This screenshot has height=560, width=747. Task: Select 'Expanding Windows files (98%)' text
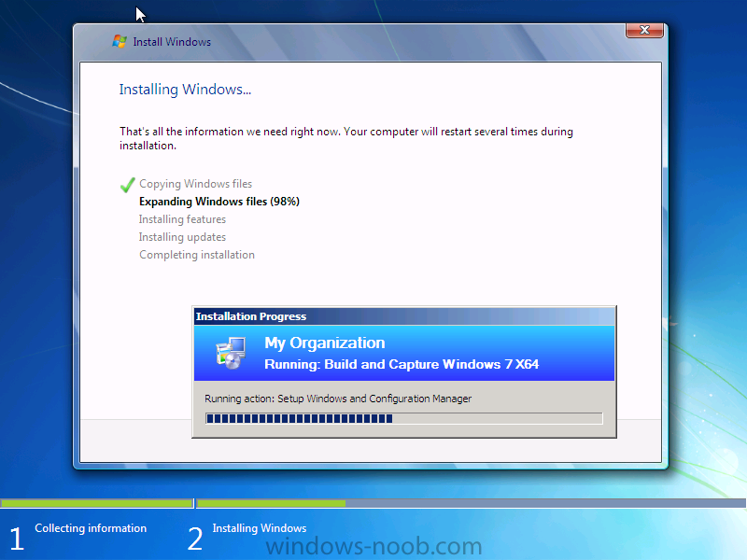[219, 202]
